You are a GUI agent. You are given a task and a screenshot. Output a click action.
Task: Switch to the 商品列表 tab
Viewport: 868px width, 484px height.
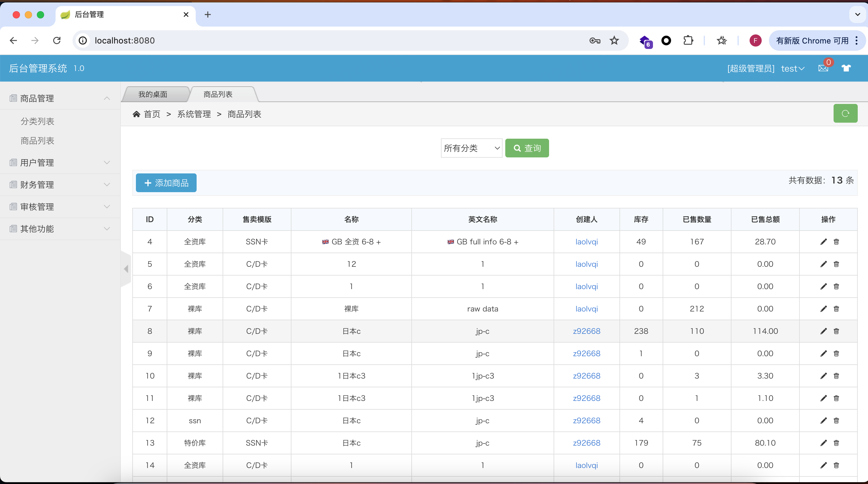(x=218, y=94)
